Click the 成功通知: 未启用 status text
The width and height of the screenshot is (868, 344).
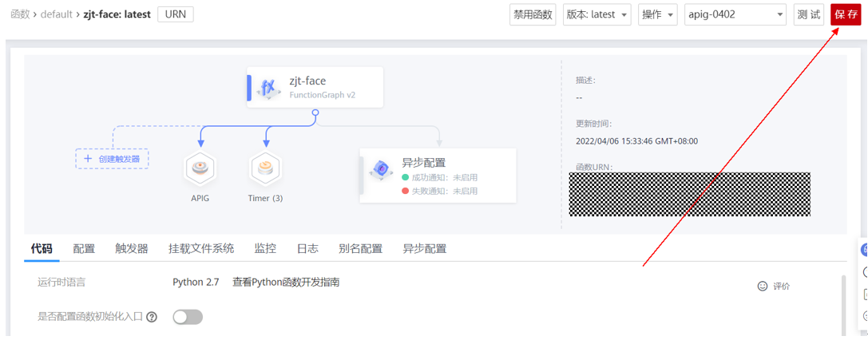coord(444,177)
